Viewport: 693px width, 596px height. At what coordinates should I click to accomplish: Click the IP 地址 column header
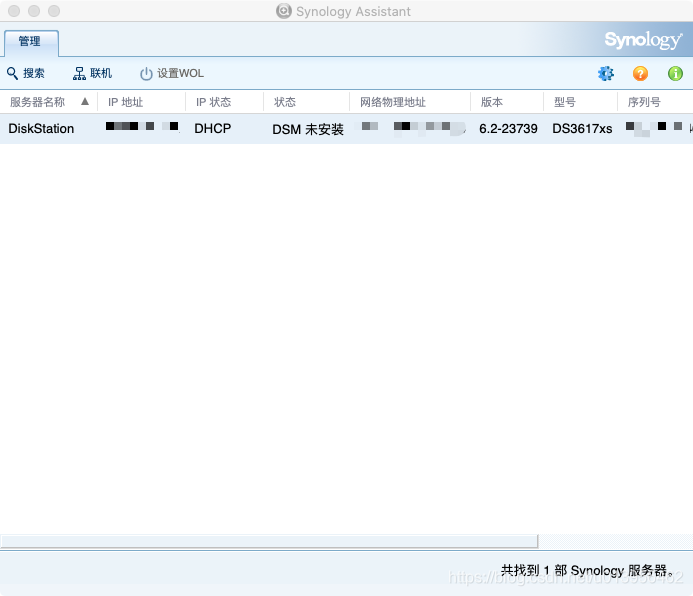141,102
